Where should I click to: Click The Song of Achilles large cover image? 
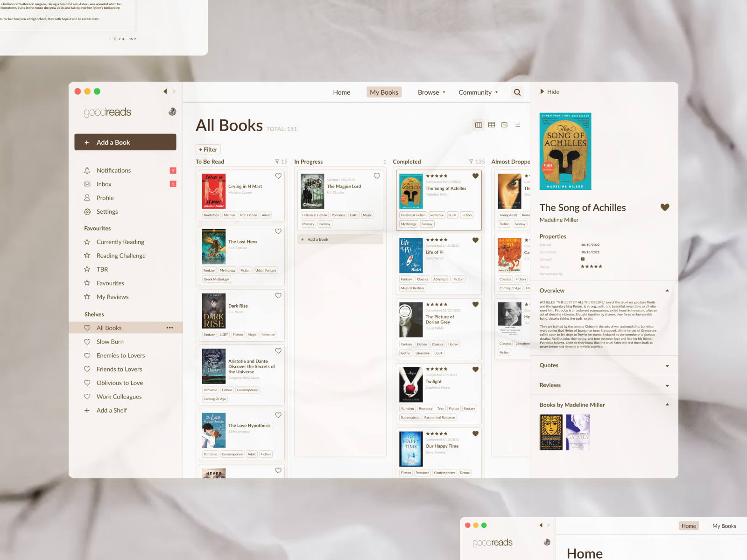(x=565, y=151)
